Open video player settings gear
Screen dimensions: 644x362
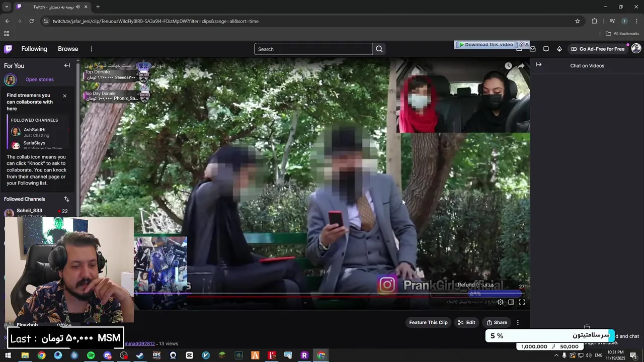click(x=500, y=302)
